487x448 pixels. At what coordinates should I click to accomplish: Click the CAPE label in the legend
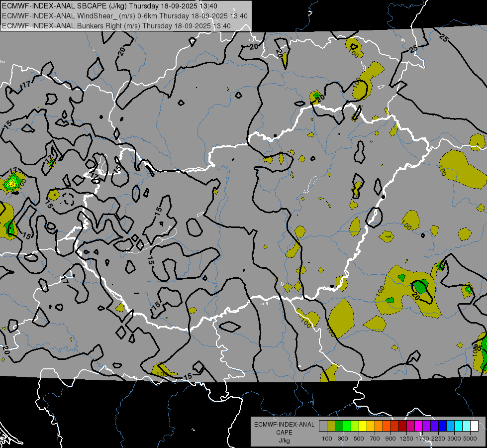point(284,432)
